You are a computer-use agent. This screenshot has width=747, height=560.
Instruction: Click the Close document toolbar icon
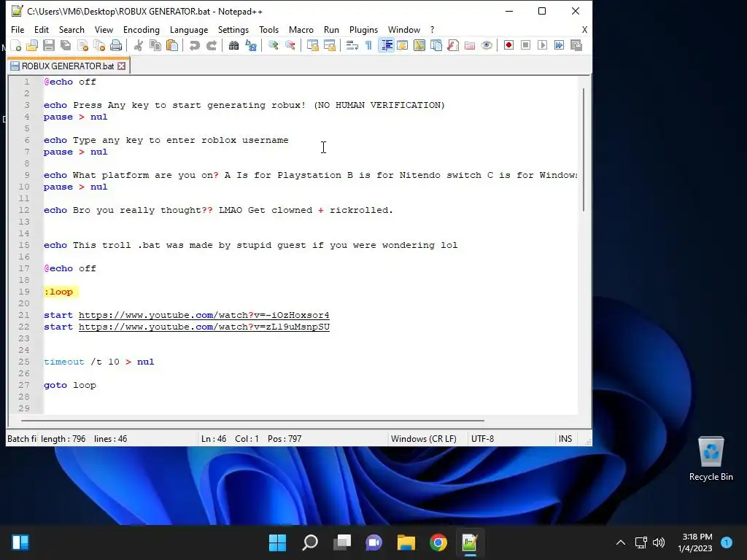[83, 46]
